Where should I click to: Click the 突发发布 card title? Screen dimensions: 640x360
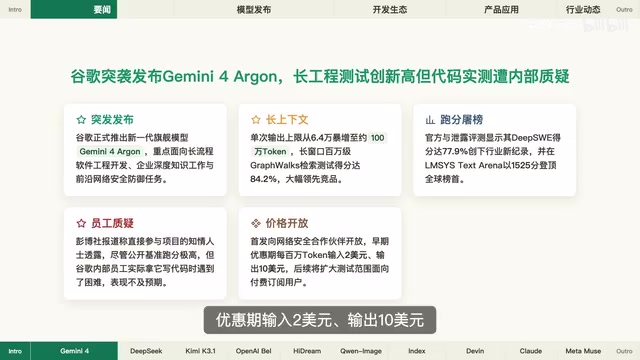coord(112,120)
